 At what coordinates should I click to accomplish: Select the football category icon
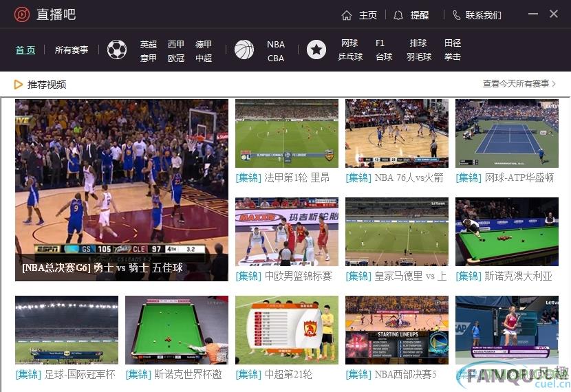pos(117,50)
